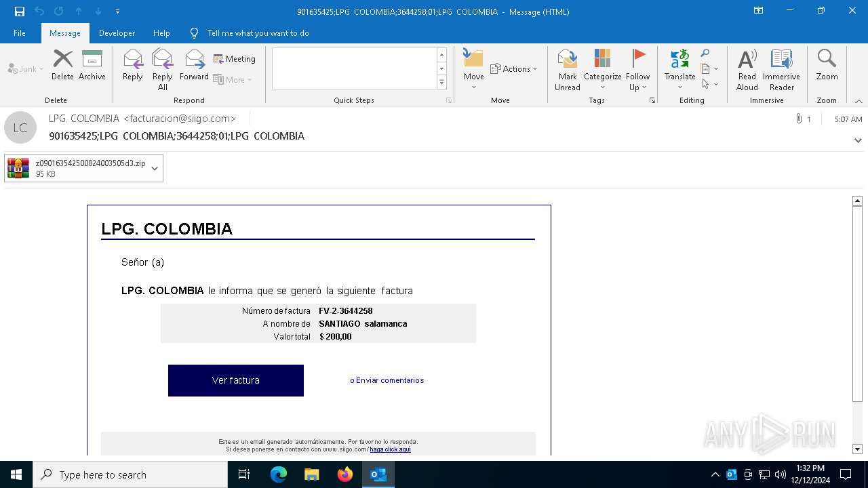
Task: Open Tags dialog launcher
Action: [x=652, y=100]
